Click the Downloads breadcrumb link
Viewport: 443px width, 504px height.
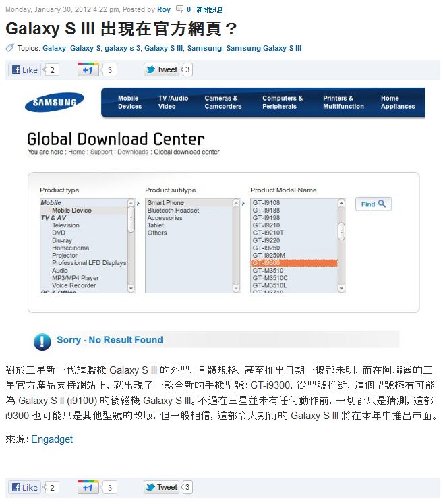coord(133,152)
